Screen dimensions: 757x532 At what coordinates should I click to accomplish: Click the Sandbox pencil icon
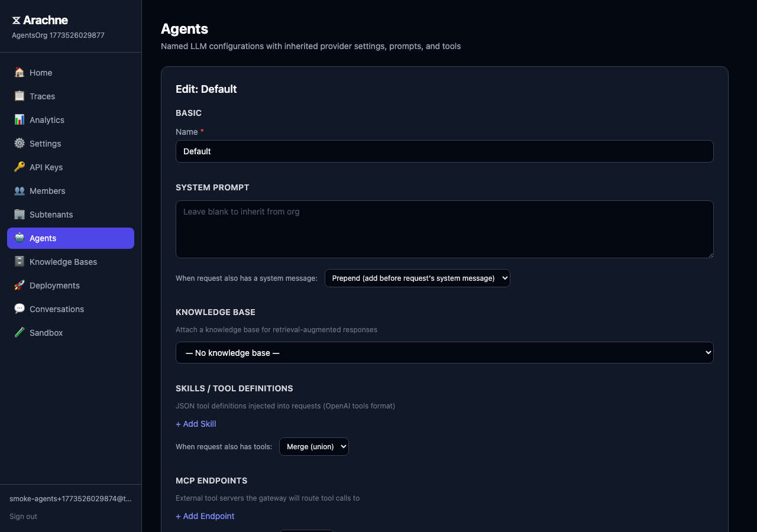(x=20, y=332)
